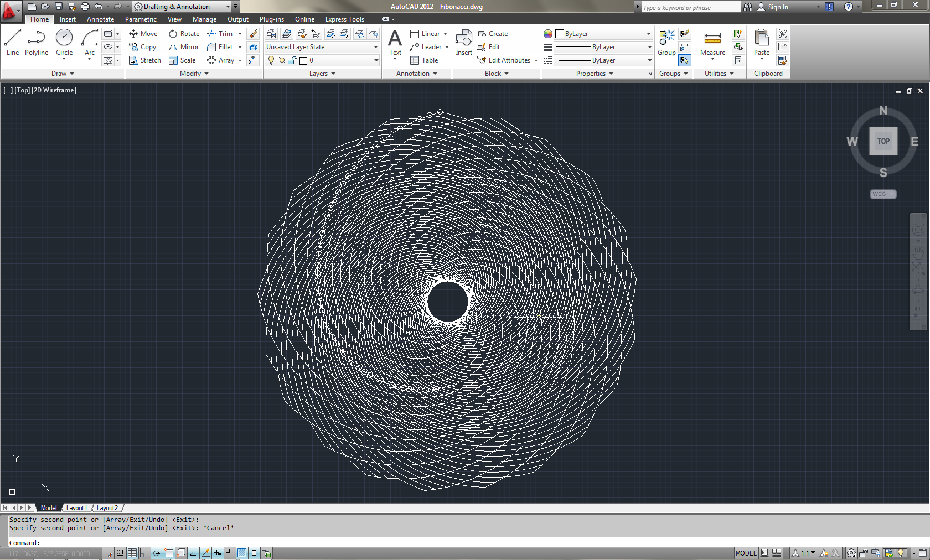Switch to the Layout1 tab
Screen dimensions: 930x560
click(76, 508)
